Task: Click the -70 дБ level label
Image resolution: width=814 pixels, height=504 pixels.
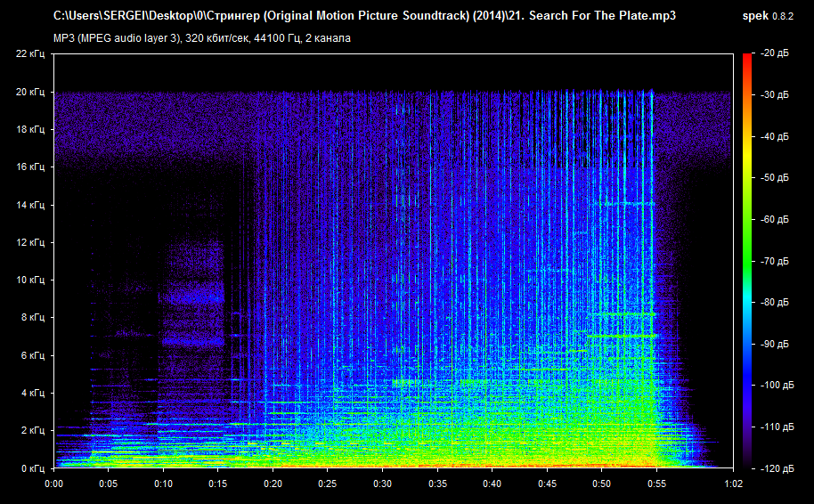Action: coord(775,262)
